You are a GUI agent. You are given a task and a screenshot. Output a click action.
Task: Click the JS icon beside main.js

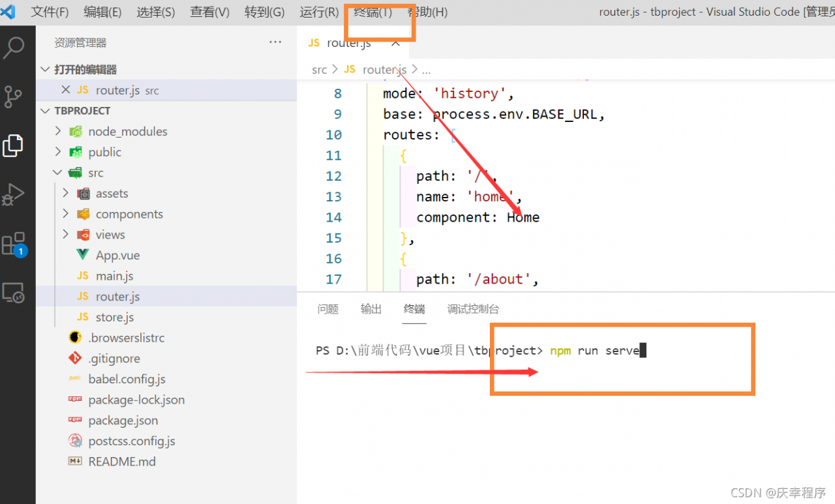83,276
